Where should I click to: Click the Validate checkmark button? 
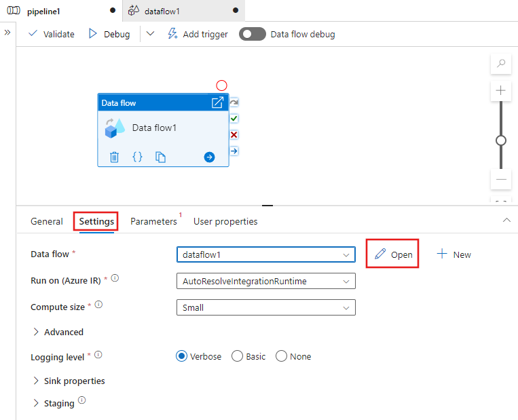click(x=52, y=34)
